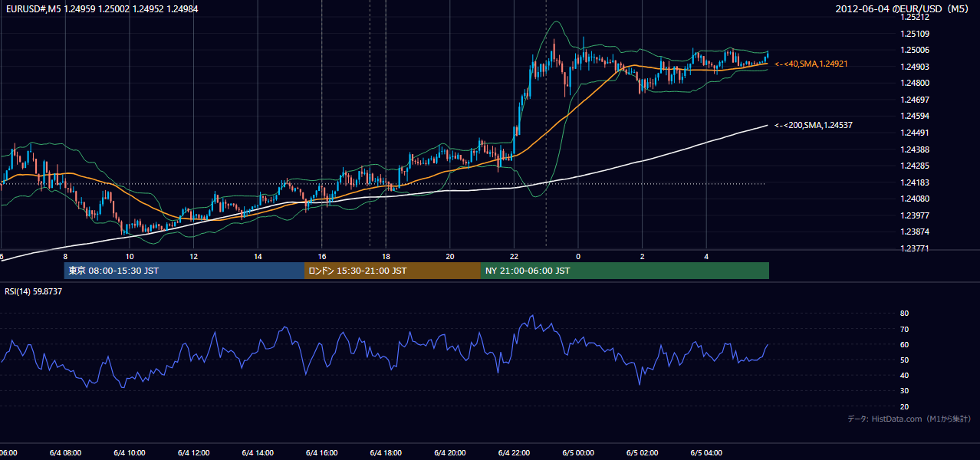Click price axis label 1.24285
Viewport: 980px width, 460px height.
point(915,166)
